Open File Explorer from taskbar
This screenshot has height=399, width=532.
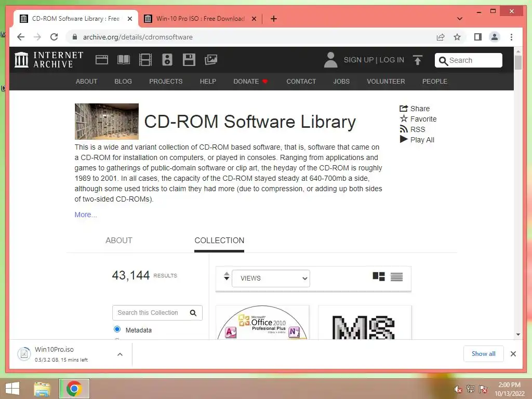pos(42,389)
